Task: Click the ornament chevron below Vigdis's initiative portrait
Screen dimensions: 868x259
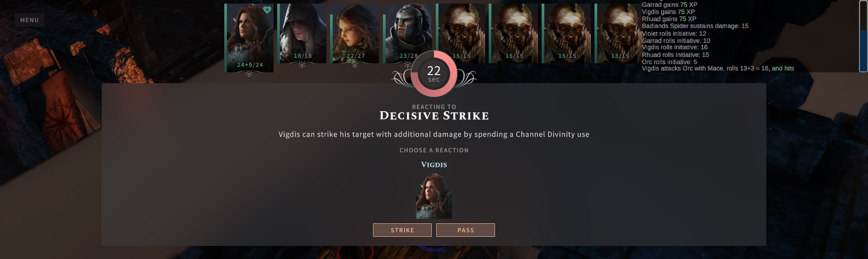Action: (249, 74)
